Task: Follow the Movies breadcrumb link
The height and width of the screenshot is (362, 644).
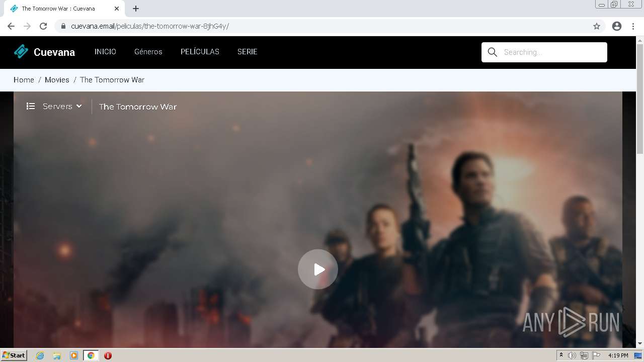Action: (x=57, y=80)
